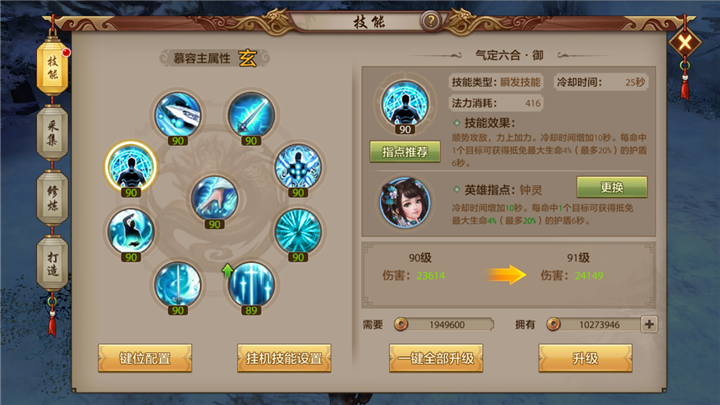Open 挂机技能设置 auto-skill settings
This screenshot has width=720, height=405.
pos(284,358)
